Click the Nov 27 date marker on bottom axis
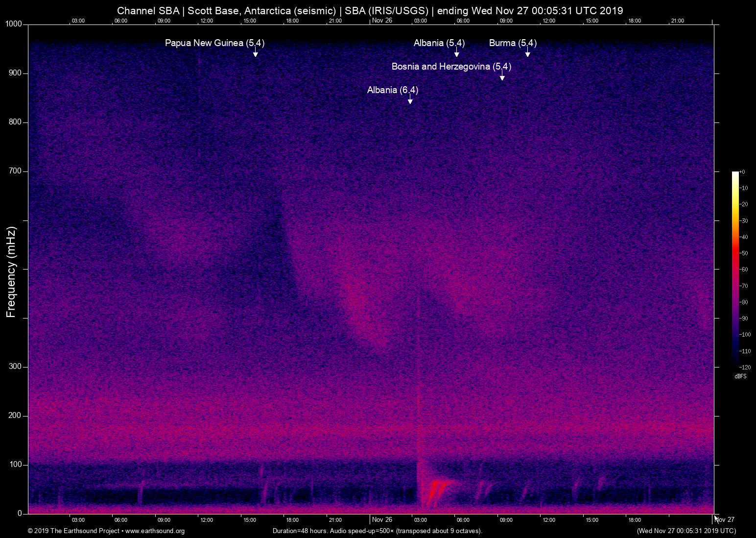 (x=725, y=520)
